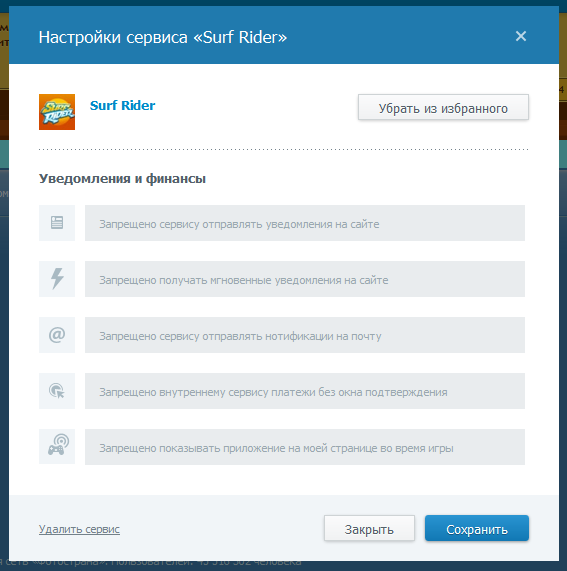Open the blue Surf Rider title link
567x571 pixels.
point(122,106)
